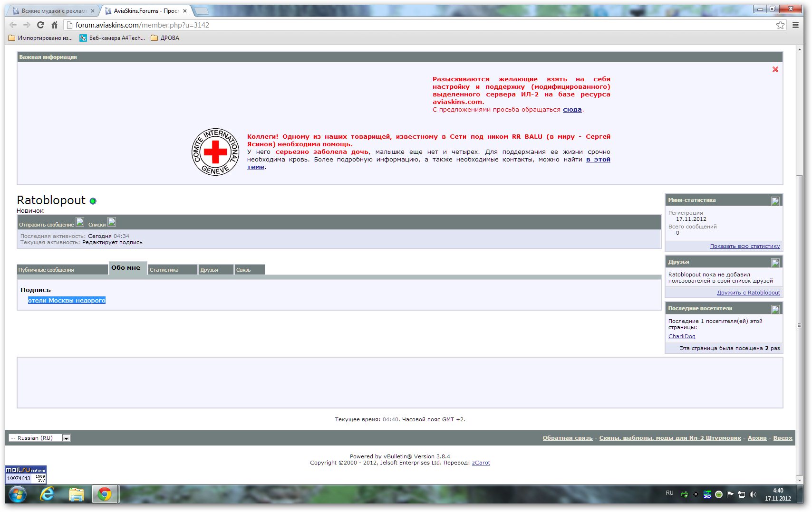Follow the red "сюда" link
Image resolution: width=812 pixels, height=512 pixels.
[x=572, y=110]
